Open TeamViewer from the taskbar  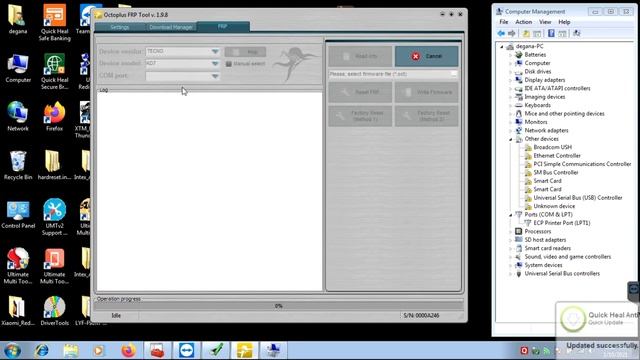(187, 351)
